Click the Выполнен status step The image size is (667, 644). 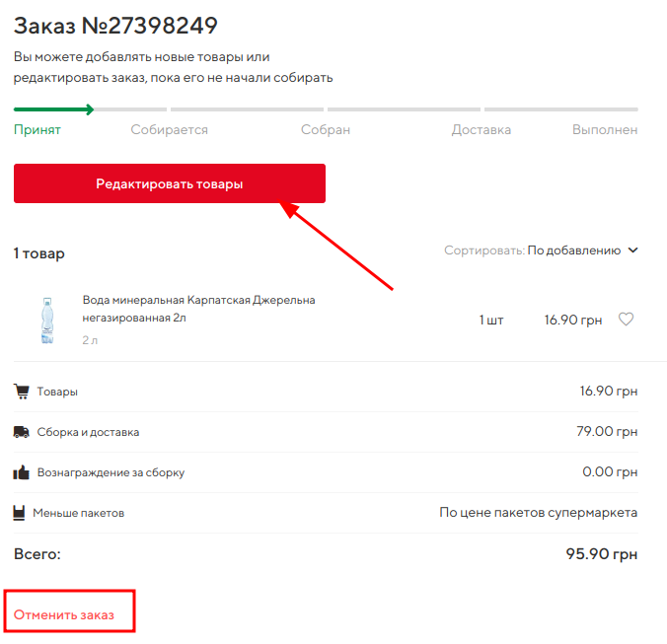coord(605,130)
